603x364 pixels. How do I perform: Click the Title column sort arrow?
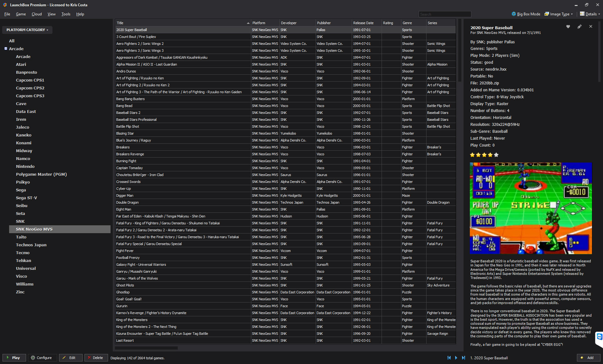coord(248,23)
